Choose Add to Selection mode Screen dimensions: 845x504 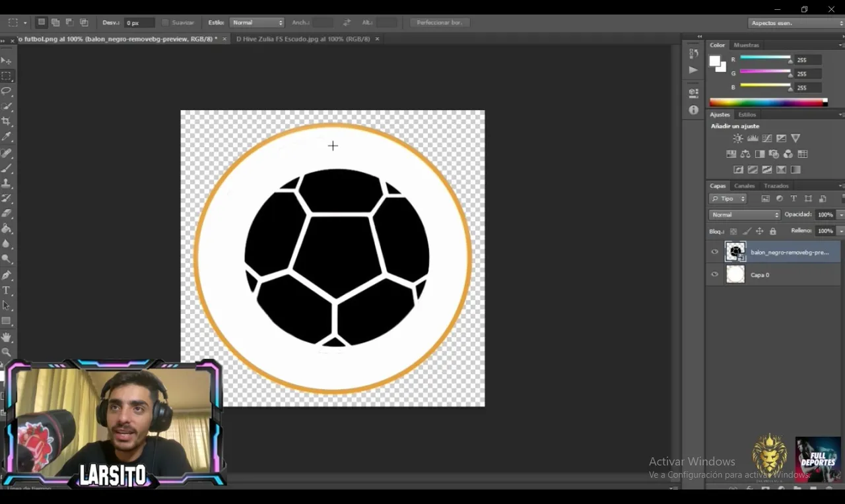[55, 22]
